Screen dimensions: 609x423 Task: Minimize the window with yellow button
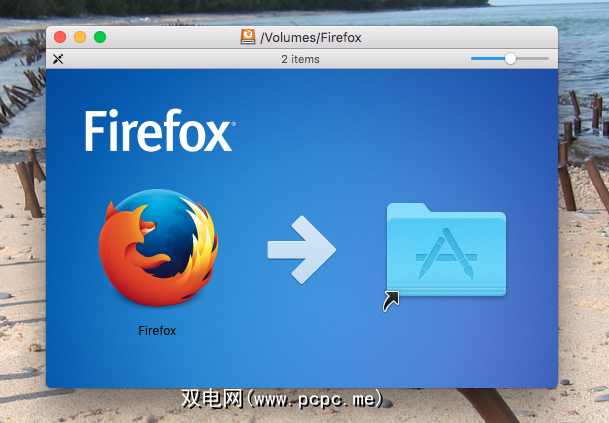pos(80,37)
